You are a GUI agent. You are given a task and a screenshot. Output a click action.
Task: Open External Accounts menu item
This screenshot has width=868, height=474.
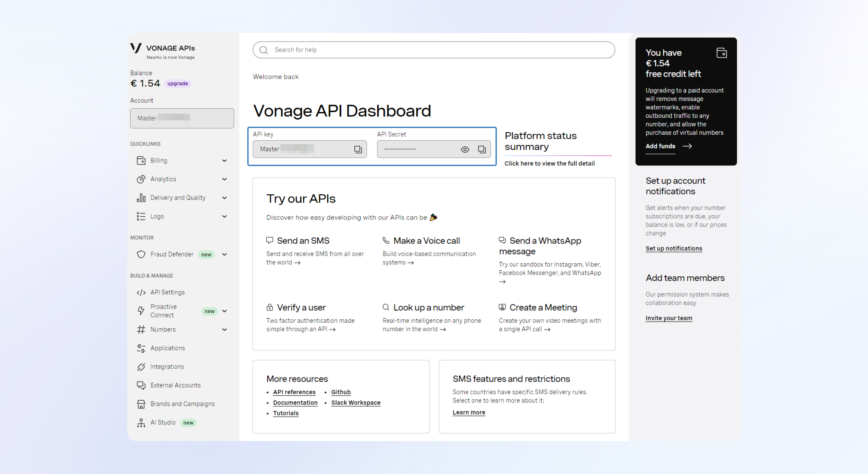tap(175, 385)
